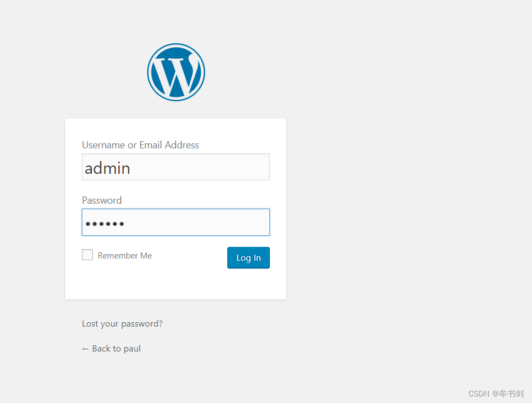Click empty space right of admin text
532x403 pixels.
click(x=210, y=167)
